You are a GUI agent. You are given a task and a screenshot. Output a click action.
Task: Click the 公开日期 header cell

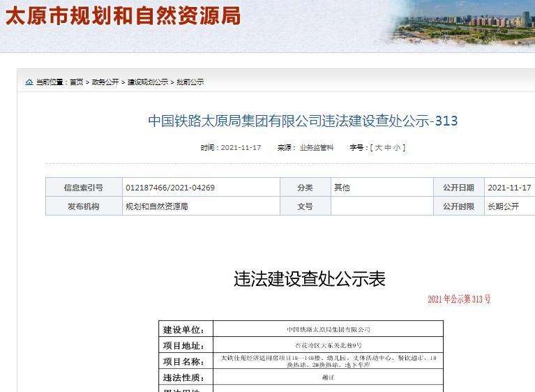[x=459, y=188]
